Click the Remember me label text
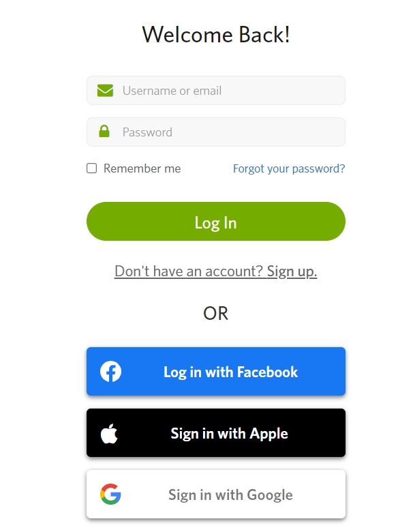Screen dimensions: 413x532 142,168
